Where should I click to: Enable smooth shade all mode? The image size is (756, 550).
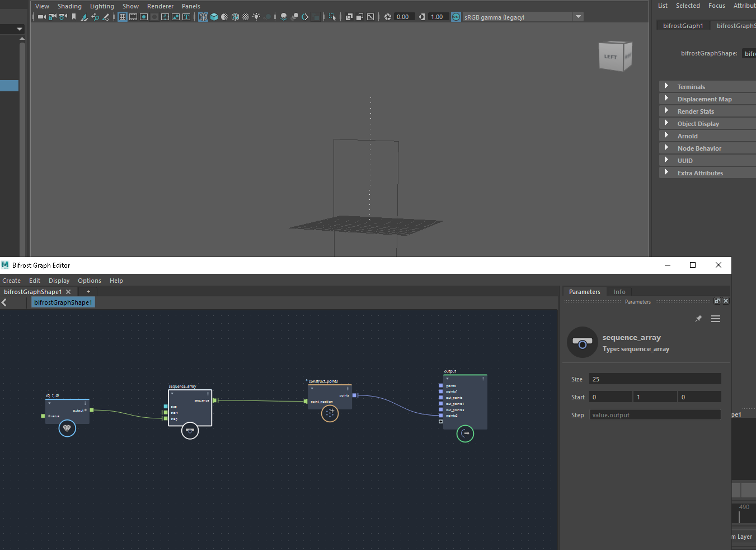tap(214, 17)
